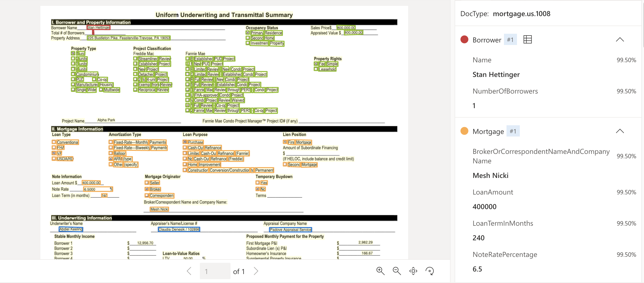Click the zoom in icon on document
This screenshot has width=644, height=283.
click(x=379, y=271)
